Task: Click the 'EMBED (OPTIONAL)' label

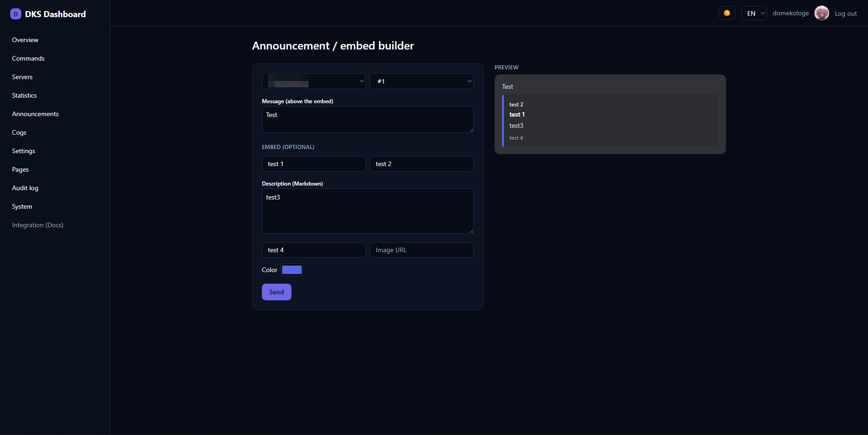Action: pos(288,147)
